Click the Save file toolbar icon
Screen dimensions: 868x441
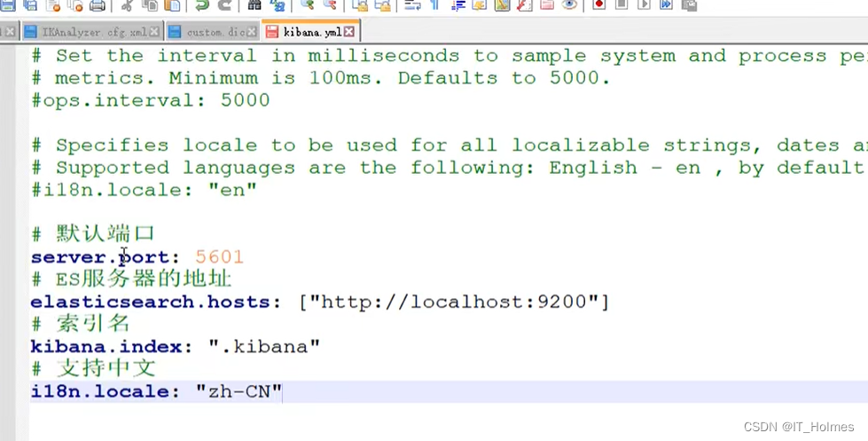pos(8,5)
